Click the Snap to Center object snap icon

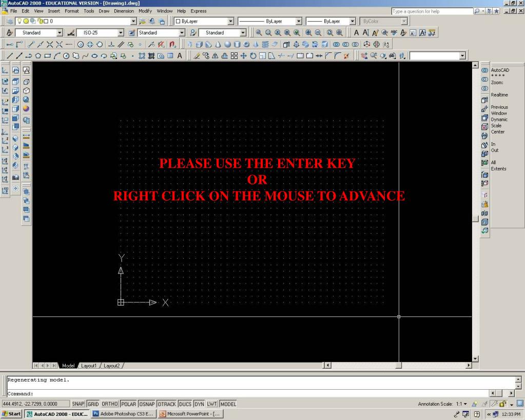[81, 44]
